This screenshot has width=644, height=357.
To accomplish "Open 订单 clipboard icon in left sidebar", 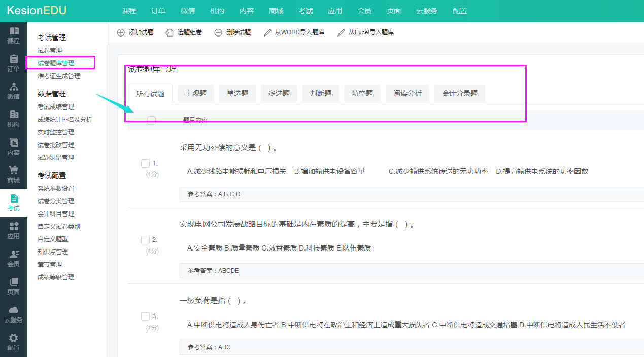I will [x=14, y=59].
